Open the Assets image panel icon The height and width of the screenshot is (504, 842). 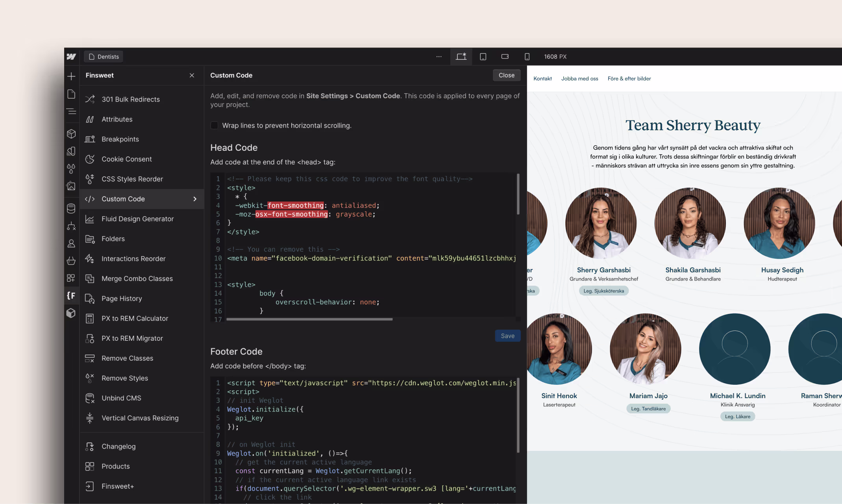71,186
